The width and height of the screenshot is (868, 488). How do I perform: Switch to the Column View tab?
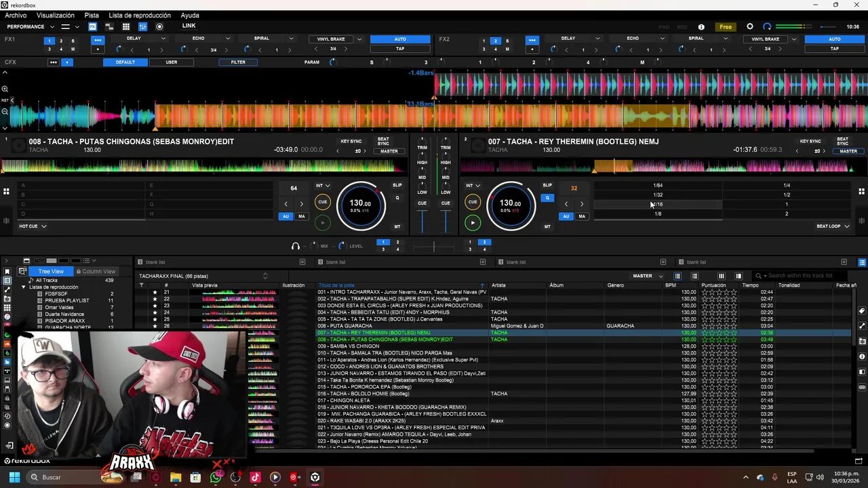(96, 271)
